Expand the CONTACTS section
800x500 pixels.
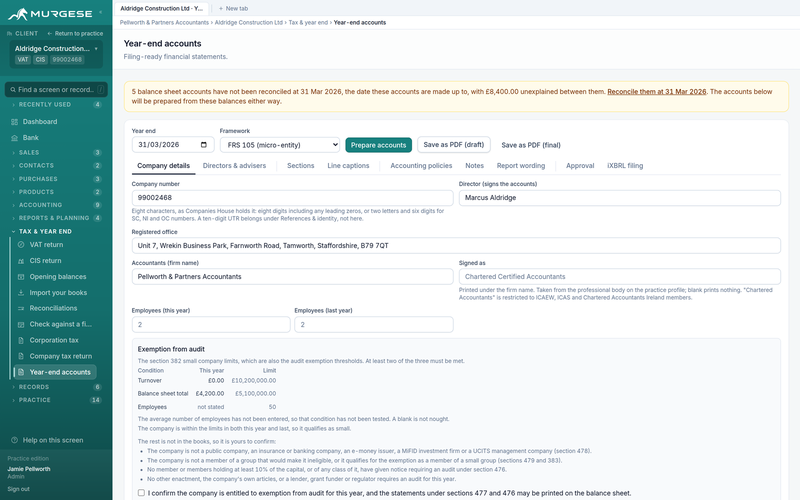pos(56,166)
